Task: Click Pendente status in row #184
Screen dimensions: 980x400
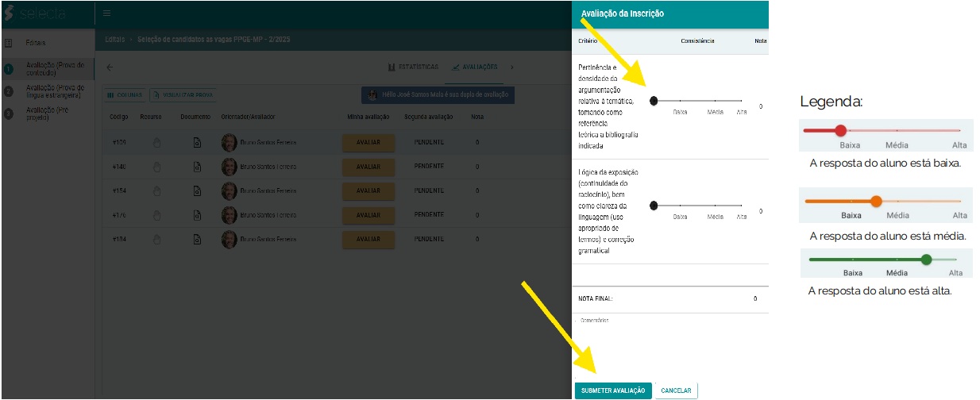Action: (x=429, y=240)
